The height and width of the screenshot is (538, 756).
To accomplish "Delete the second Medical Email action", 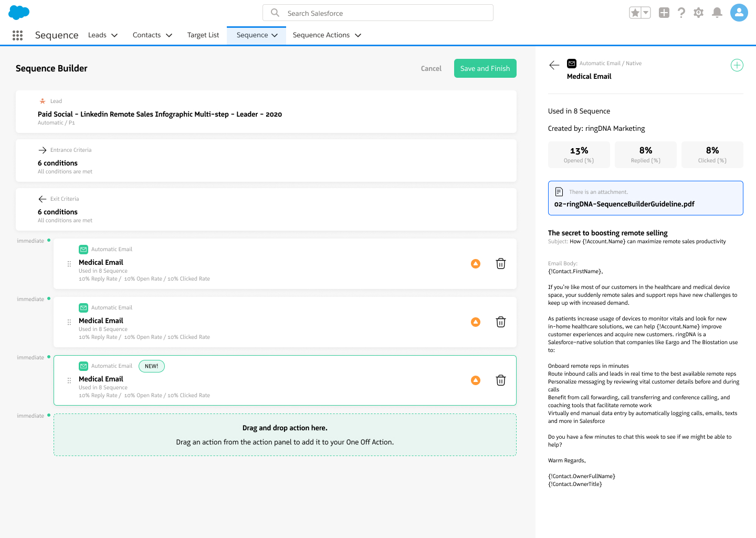I will click(500, 322).
